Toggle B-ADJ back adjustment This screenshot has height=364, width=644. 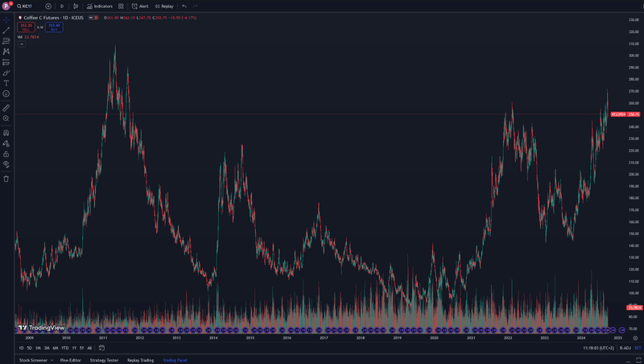[625, 348]
